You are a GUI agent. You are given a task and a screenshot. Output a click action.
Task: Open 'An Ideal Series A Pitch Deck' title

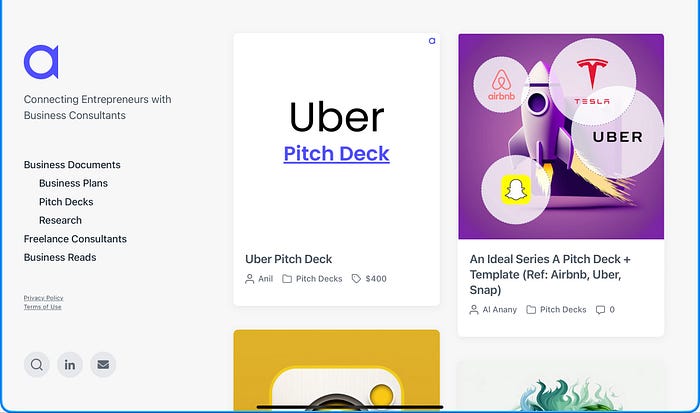pyautogui.click(x=550, y=275)
